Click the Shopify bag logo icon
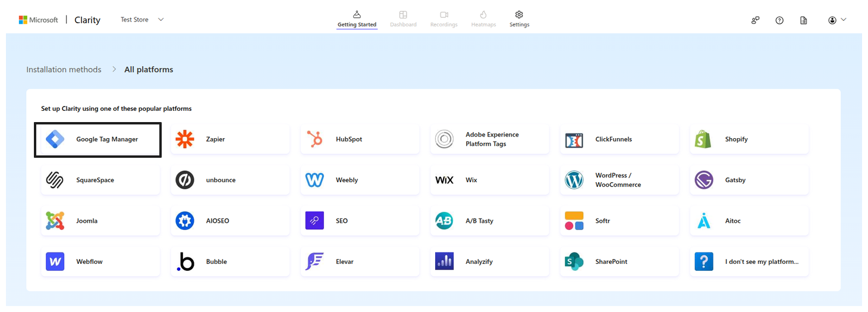This screenshot has height=312, width=868. click(703, 139)
